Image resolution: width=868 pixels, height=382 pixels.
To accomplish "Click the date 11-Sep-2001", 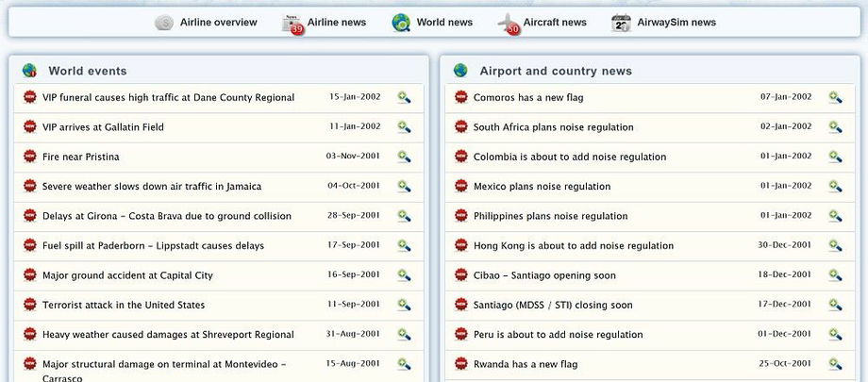I will [355, 304].
